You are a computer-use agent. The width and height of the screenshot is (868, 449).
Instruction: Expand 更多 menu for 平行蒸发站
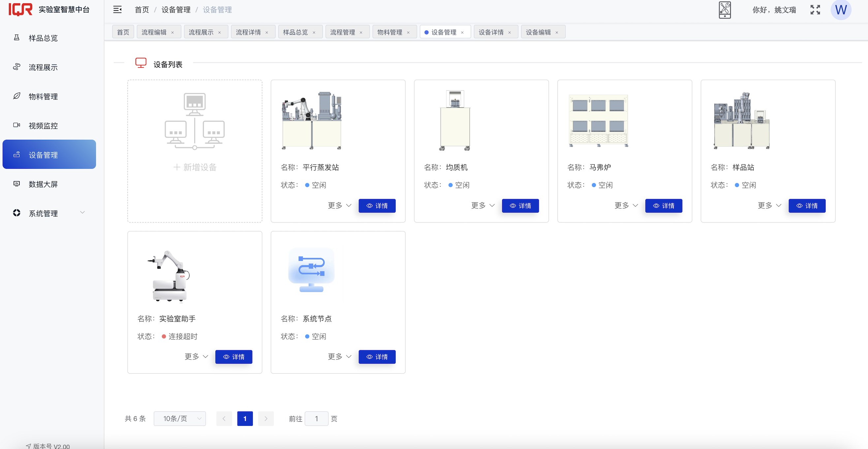pyautogui.click(x=340, y=205)
